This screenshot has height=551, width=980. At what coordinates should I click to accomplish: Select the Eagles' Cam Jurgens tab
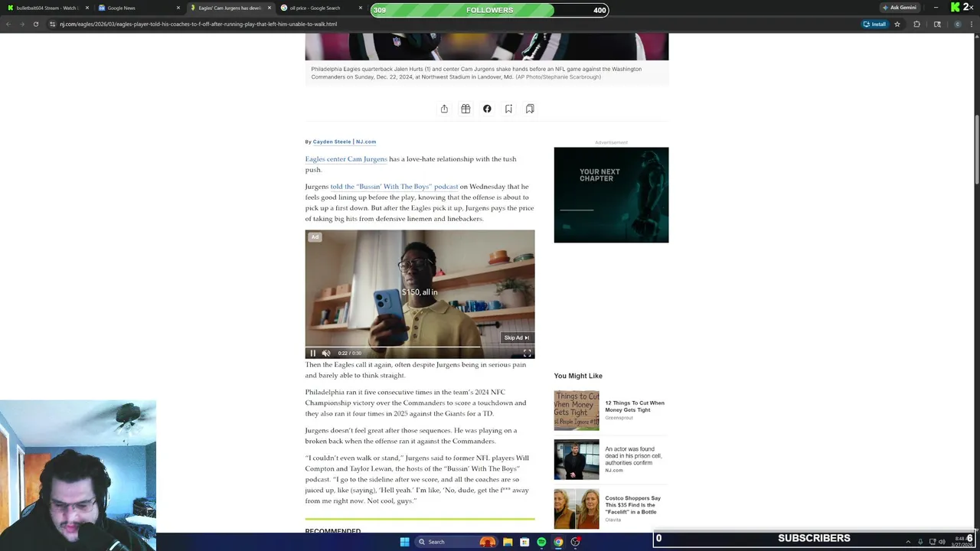point(228,8)
